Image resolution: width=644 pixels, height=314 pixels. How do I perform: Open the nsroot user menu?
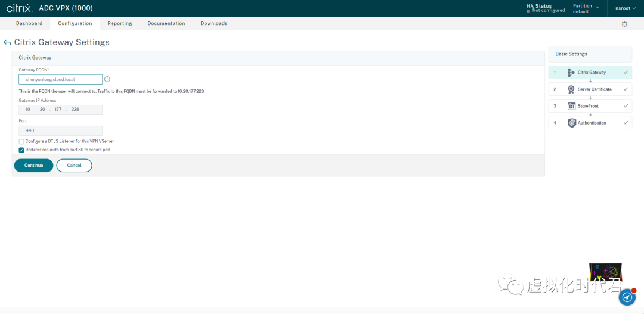pyautogui.click(x=626, y=8)
